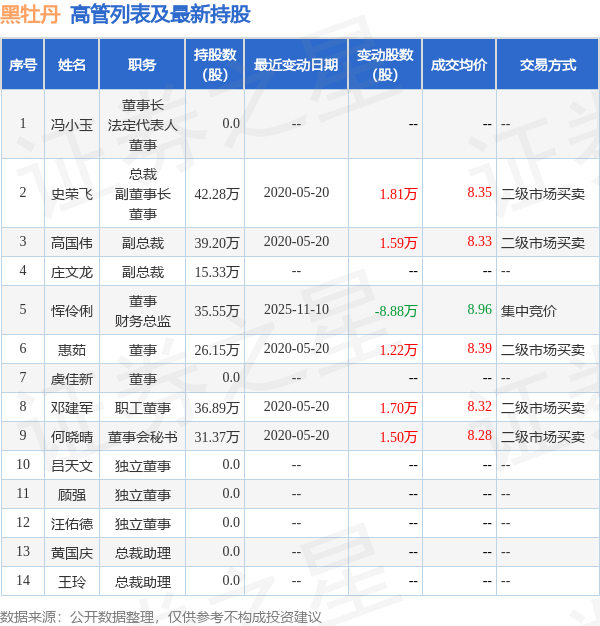Click the change amount 1.81万

398,194
